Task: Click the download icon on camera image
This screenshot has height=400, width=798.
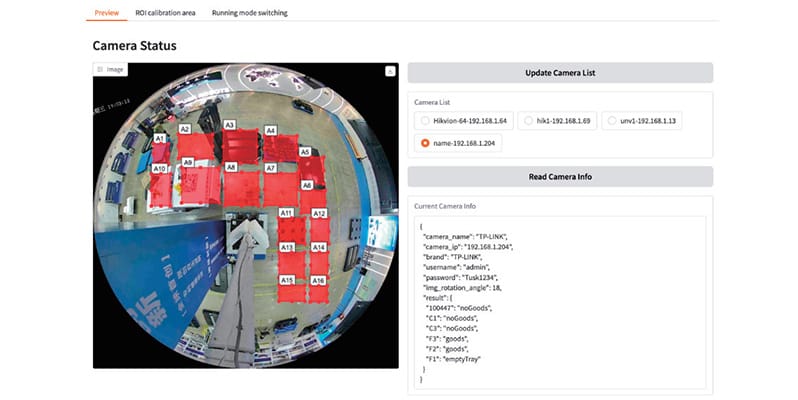Action: pos(390,71)
